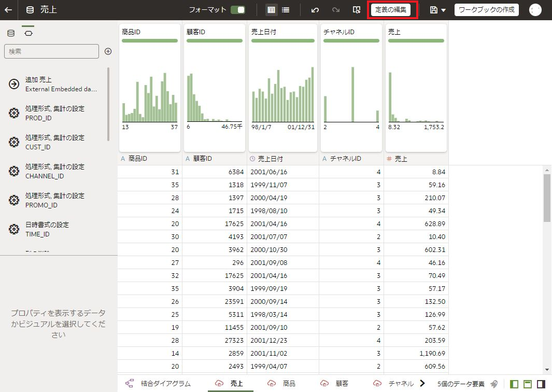Image resolution: width=552 pixels, height=392 pixels.
Task: Select the 売上 quality tile
Action: 416,88
